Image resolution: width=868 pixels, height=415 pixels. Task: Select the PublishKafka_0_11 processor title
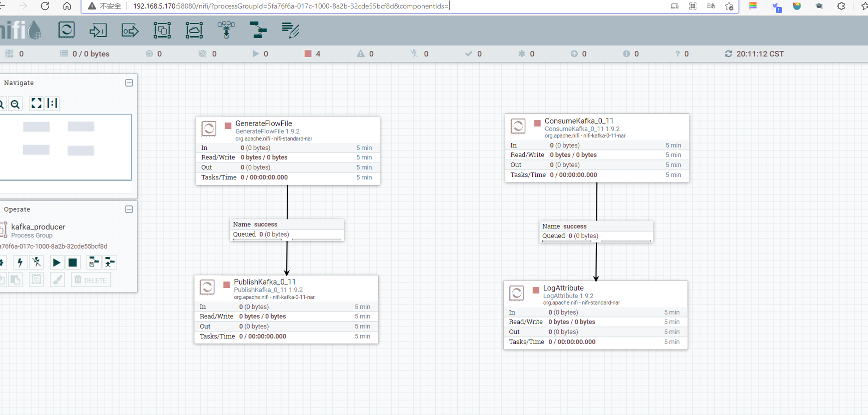[x=265, y=282]
